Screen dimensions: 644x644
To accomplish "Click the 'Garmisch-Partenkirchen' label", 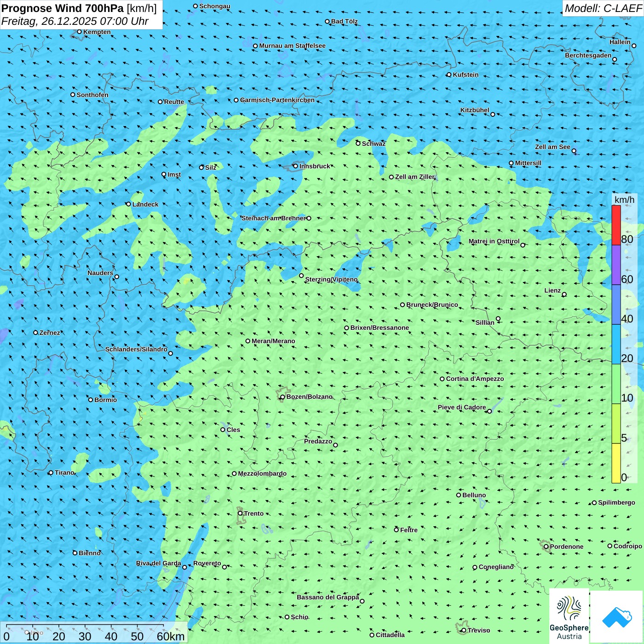I will click(x=277, y=100).
